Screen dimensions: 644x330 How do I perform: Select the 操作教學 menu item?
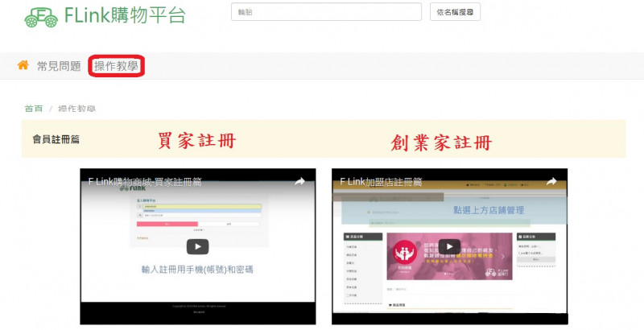coord(116,66)
